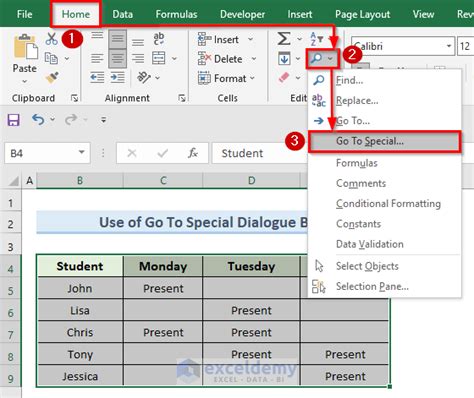Click the font size box showing 12
Viewport: 474px width, 398px height.
(x=465, y=46)
